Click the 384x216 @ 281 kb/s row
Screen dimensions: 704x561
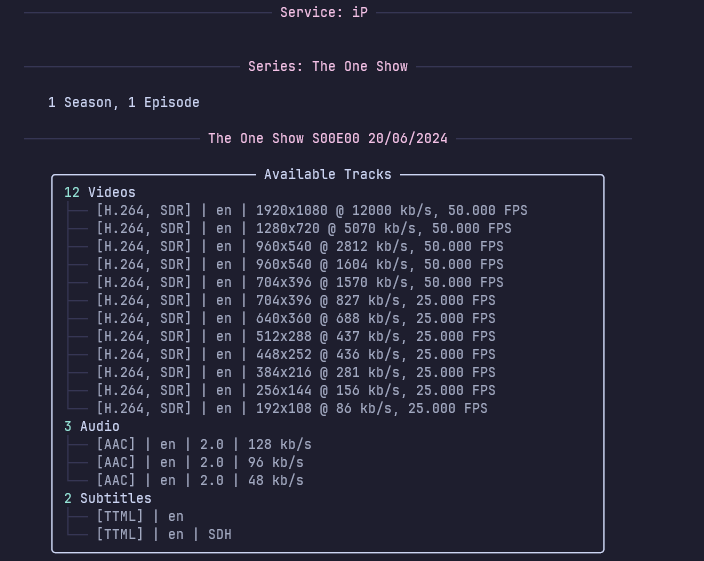(296, 372)
